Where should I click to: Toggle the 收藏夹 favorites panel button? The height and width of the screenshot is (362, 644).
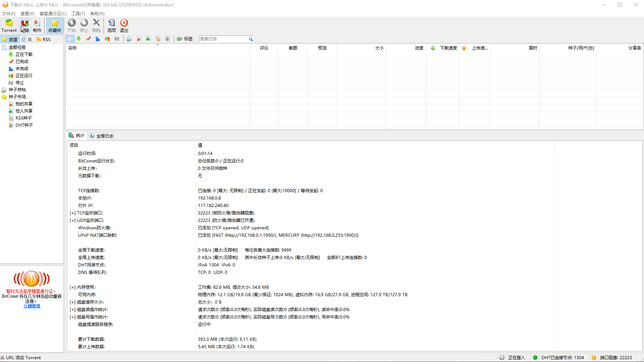55,25
